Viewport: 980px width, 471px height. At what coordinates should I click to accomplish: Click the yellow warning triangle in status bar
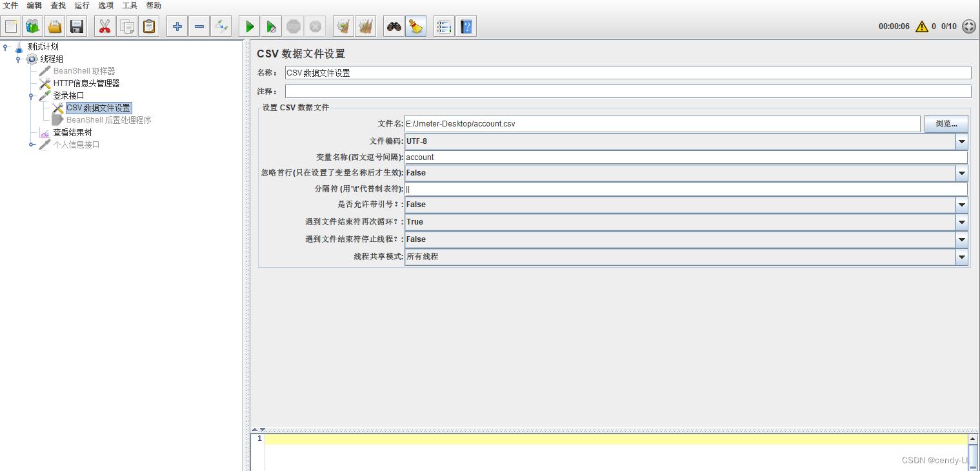point(921,26)
